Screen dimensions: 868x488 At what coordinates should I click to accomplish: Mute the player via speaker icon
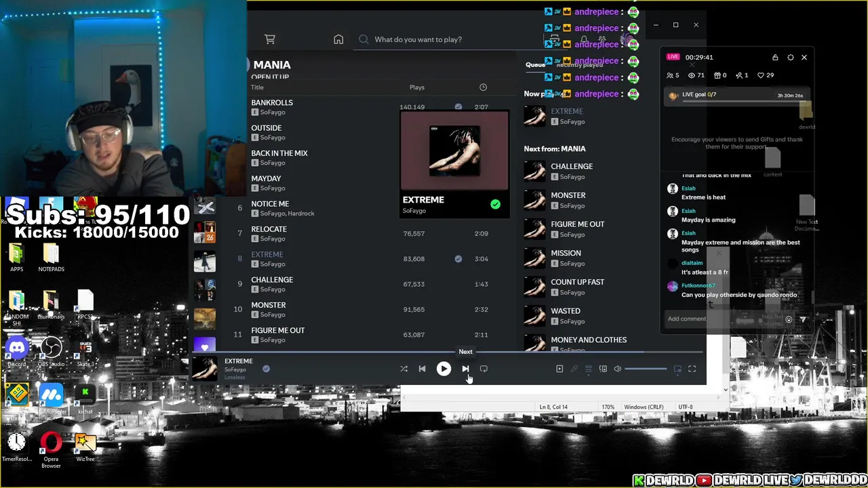click(617, 369)
